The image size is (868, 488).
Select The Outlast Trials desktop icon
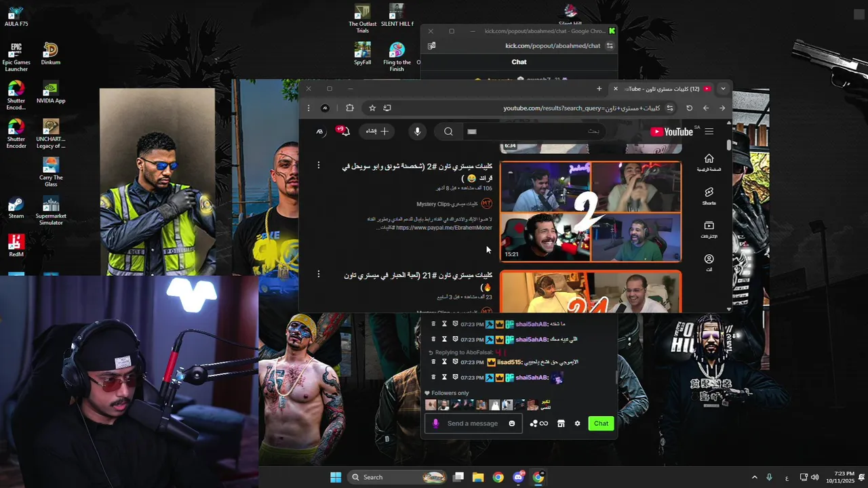[x=363, y=19]
